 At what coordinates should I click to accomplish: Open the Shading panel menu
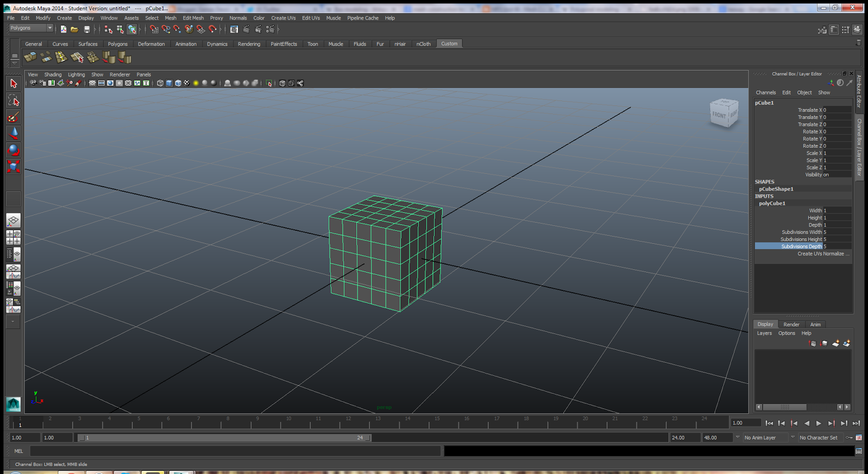coord(53,75)
